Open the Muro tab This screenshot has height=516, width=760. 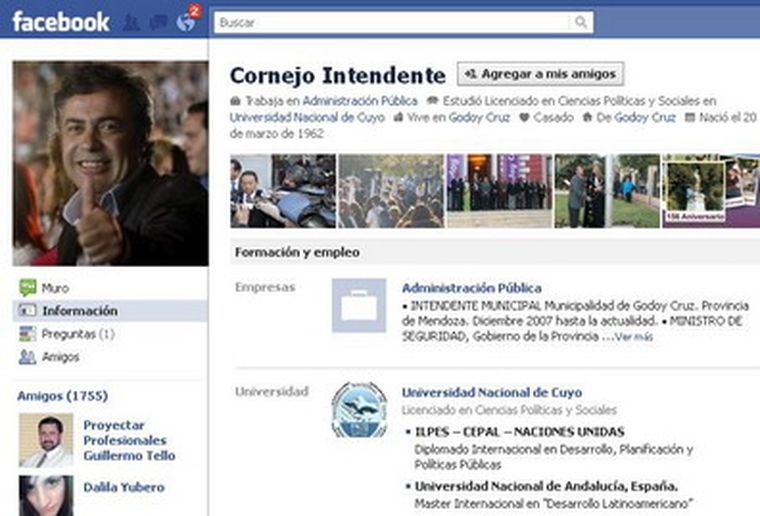pos(55,288)
